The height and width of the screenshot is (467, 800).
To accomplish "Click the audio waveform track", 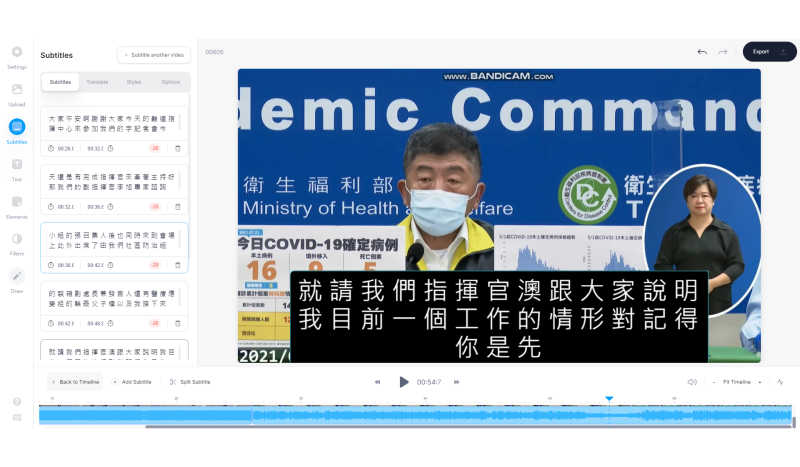I will tap(415, 415).
